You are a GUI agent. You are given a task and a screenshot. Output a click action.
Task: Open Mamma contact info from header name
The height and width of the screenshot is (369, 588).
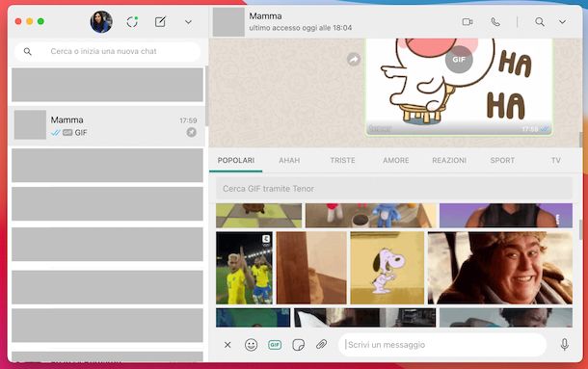coord(265,16)
